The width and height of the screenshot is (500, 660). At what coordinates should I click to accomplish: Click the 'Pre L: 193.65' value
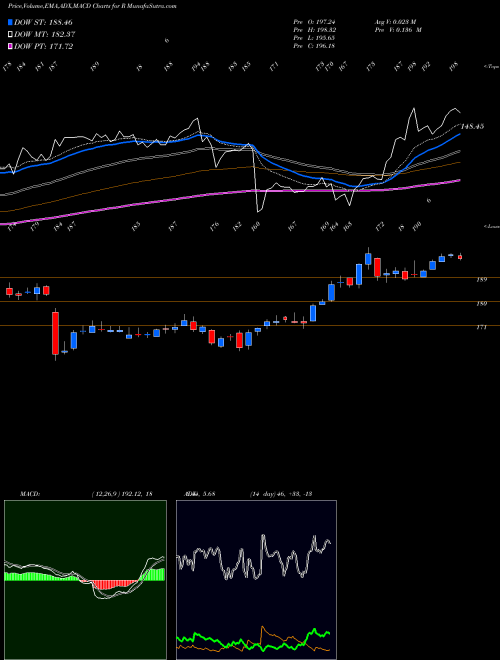(x=314, y=38)
